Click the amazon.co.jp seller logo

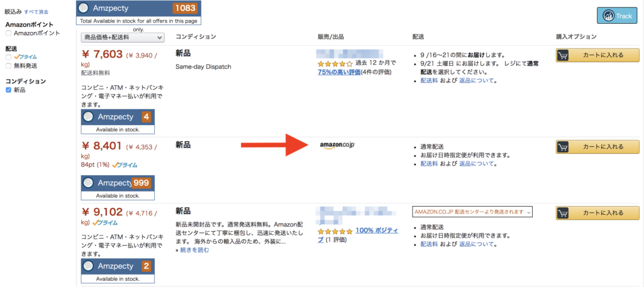[337, 146]
